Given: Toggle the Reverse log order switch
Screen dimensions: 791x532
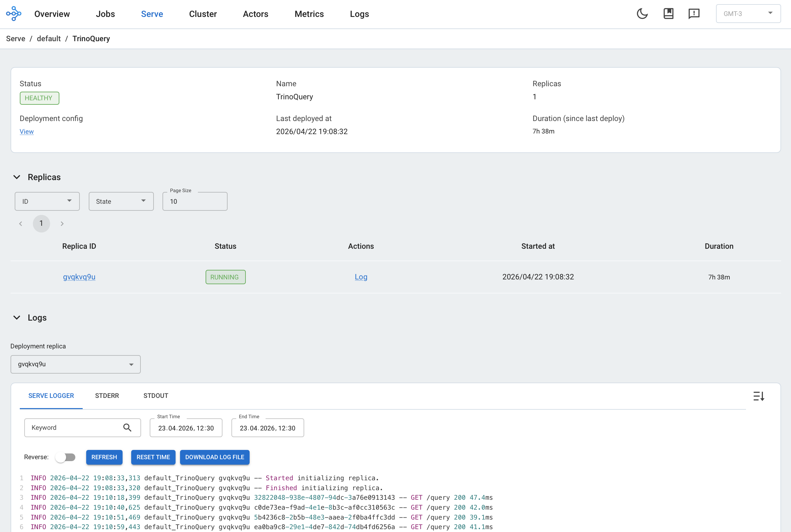Looking at the screenshot, I should [65, 457].
